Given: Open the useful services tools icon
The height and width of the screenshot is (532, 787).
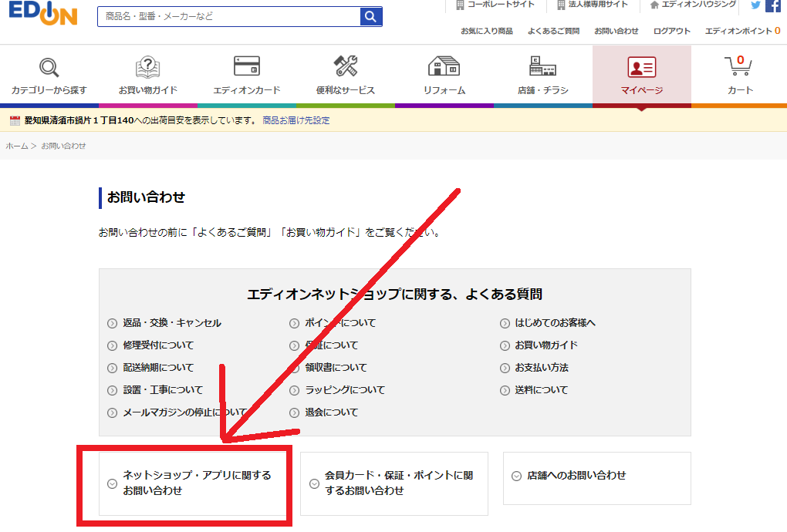Looking at the screenshot, I should coord(345,67).
